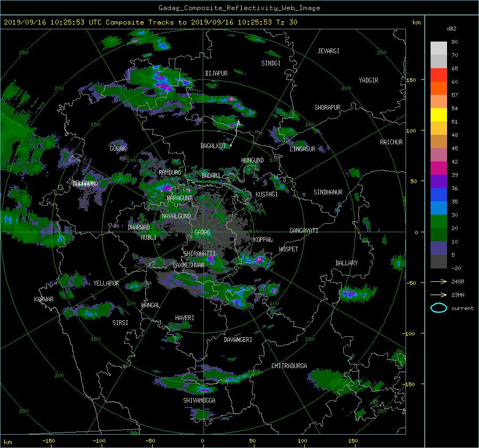Click the LAXMESHWAR city label
The width and height of the screenshot is (479, 448).
[188, 265]
